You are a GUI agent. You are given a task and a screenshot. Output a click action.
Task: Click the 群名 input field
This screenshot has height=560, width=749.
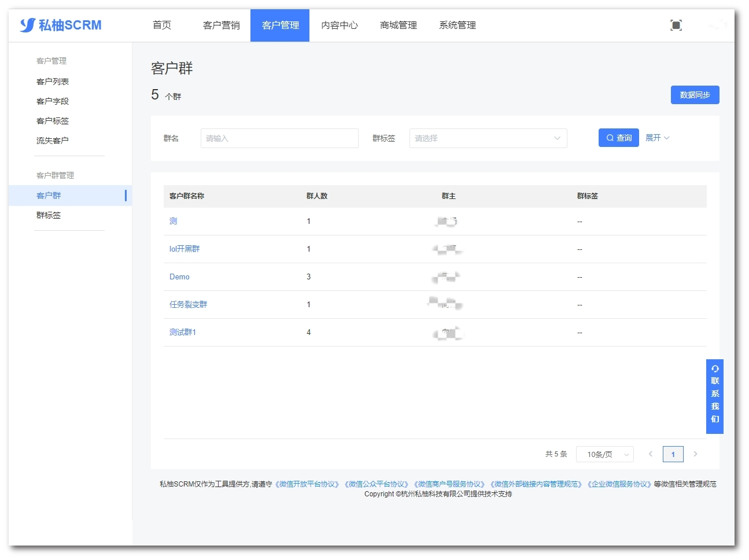pos(279,138)
